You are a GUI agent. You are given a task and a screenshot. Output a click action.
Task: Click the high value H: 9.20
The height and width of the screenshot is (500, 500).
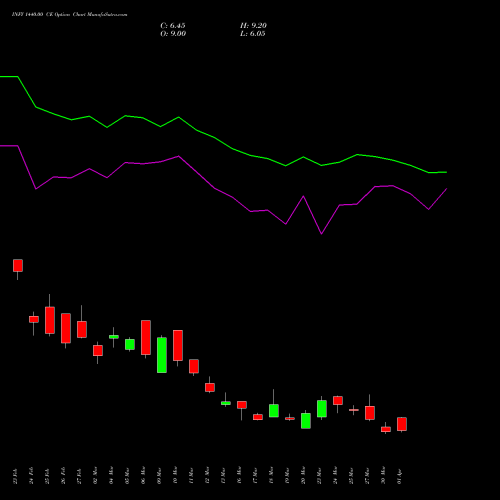click(x=253, y=26)
